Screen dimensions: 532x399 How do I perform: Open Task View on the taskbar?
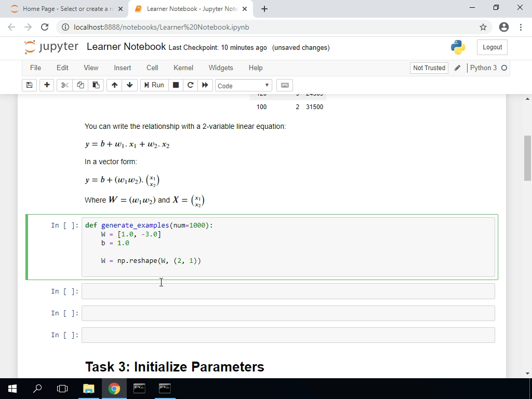tap(62, 389)
